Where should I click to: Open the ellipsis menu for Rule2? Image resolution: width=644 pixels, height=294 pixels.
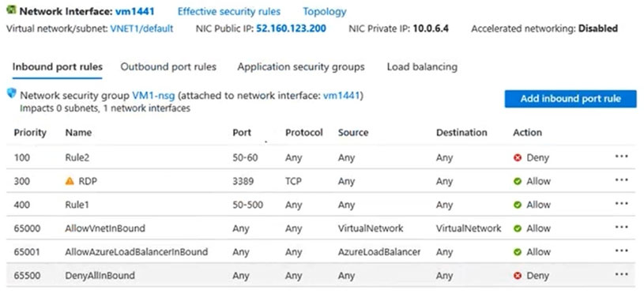pyautogui.click(x=622, y=156)
